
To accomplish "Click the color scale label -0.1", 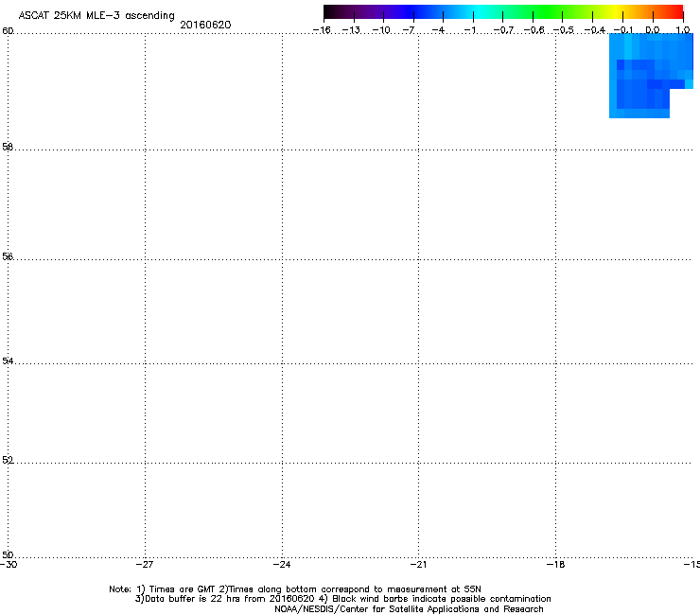I will click(623, 30).
